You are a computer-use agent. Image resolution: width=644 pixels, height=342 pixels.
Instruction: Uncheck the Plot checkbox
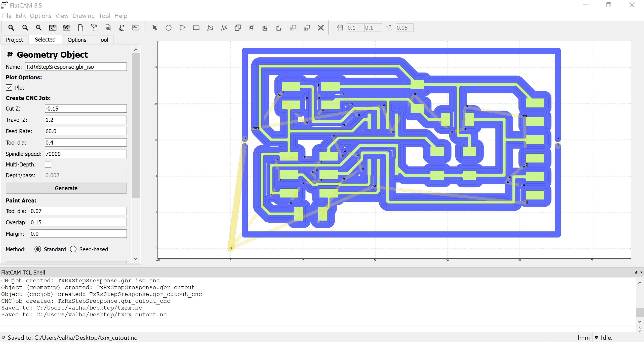click(x=9, y=88)
